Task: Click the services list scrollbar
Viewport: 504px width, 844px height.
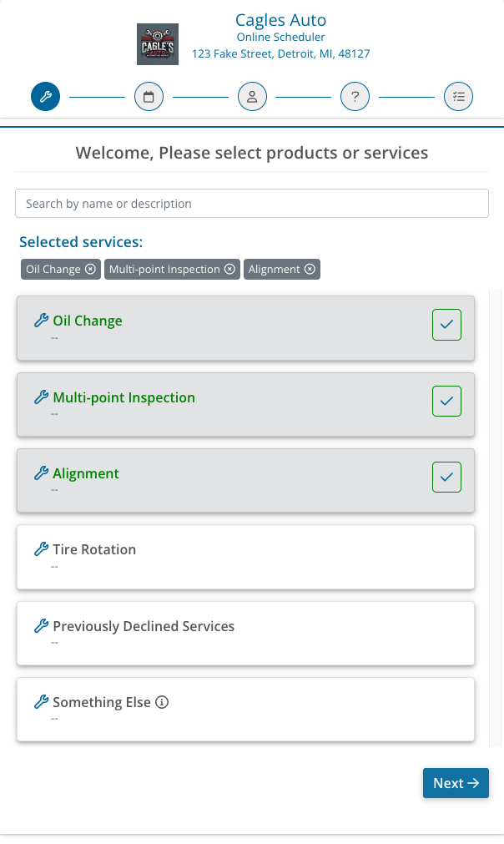Action: [495, 518]
